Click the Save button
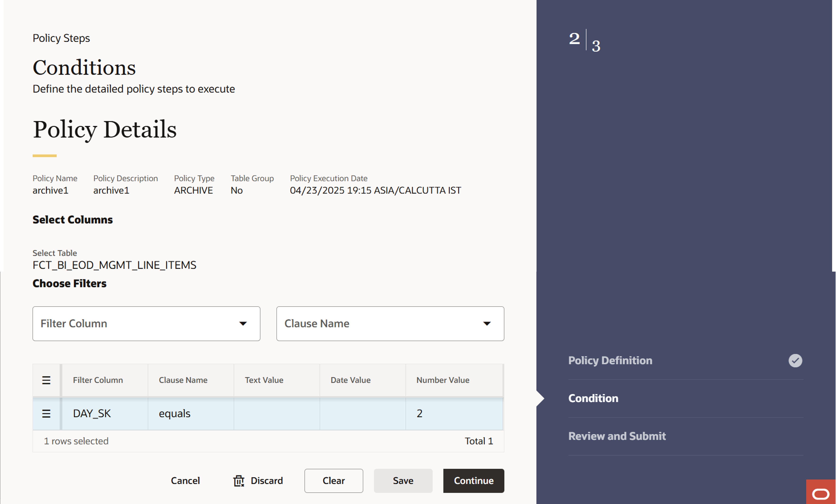Image resolution: width=836 pixels, height=504 pixels. click(403, 481)
